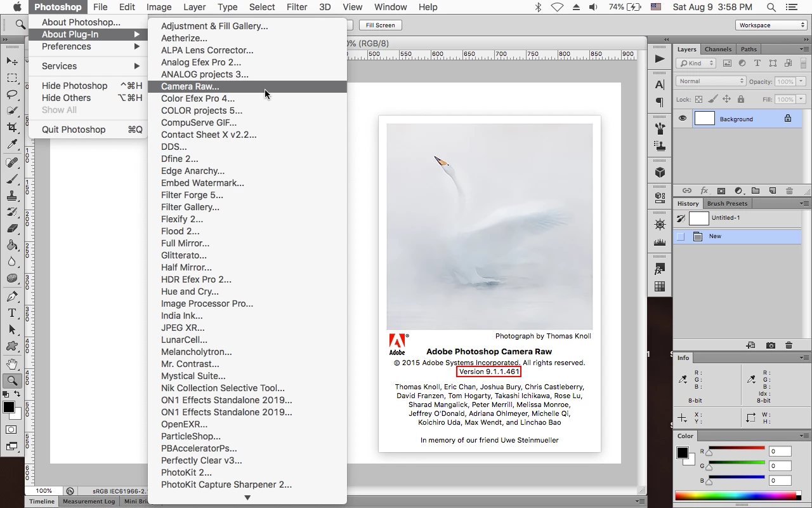Toggle pixel layer filter in Layers panel

coord(727,63)
